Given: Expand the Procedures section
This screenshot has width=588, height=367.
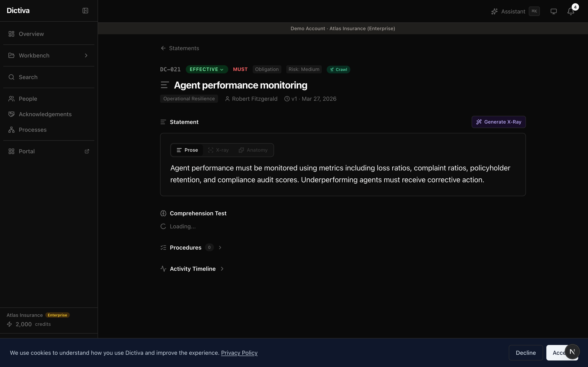Looking at the screenshot, I should click(220, 248).
